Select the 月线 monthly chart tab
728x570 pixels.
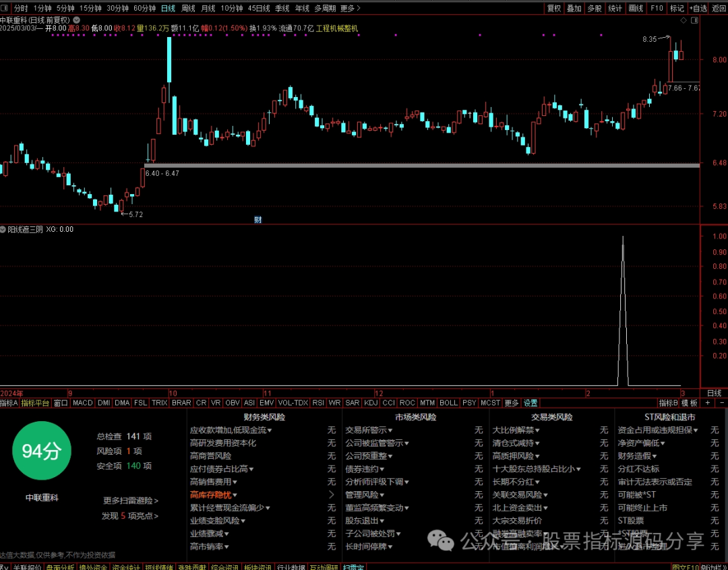[x=208, y=8]
